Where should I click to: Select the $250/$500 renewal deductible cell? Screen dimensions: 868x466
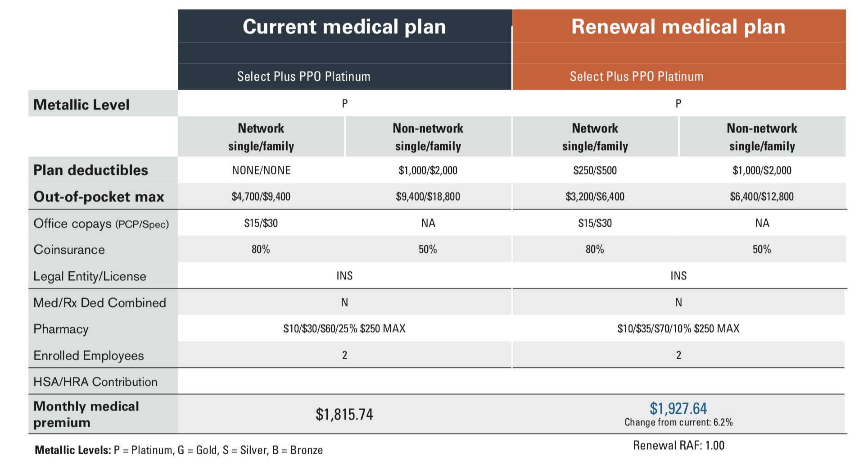[x=595, y=170]
